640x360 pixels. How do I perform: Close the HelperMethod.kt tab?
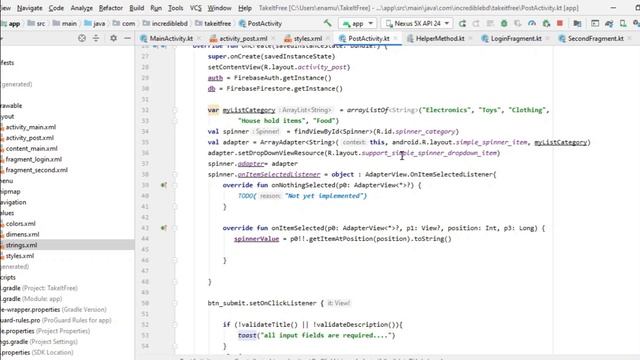[x=470, y=39]
